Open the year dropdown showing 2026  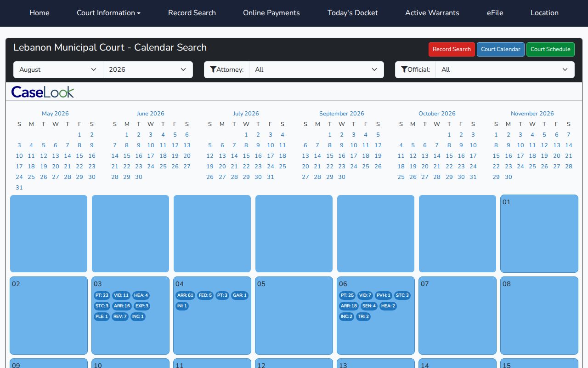pos(148,69)
